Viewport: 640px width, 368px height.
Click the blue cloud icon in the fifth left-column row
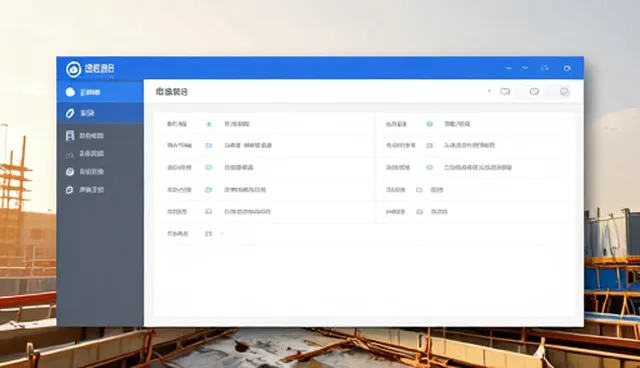click(209, 211)
